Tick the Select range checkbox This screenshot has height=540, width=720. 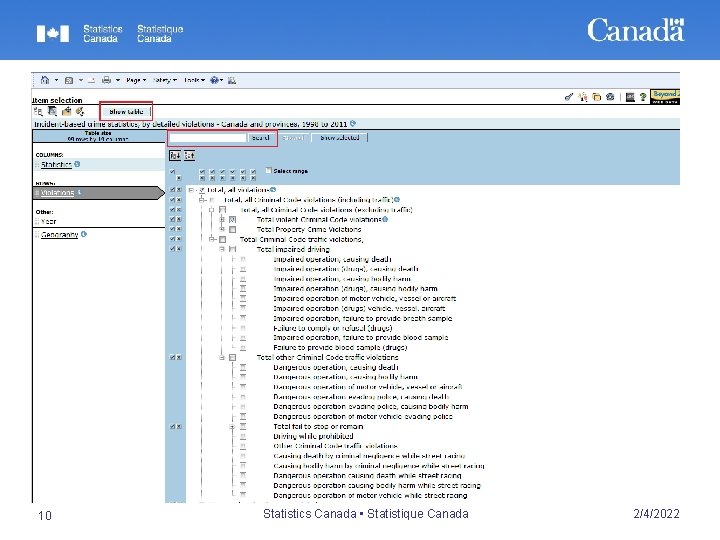tap(269, 170)
